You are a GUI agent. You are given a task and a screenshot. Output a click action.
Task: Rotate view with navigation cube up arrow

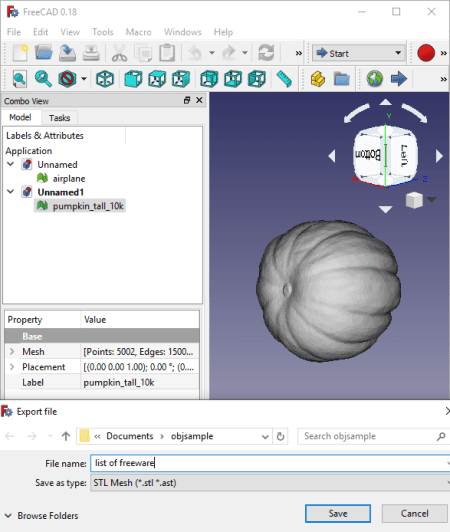coord(385,102)
